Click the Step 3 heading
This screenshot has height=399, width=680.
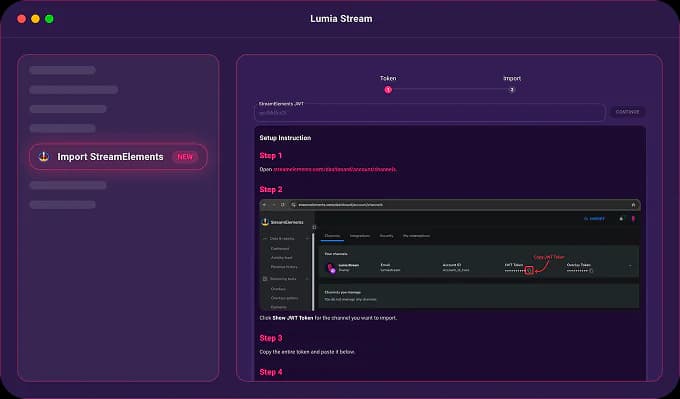point(271,338)
